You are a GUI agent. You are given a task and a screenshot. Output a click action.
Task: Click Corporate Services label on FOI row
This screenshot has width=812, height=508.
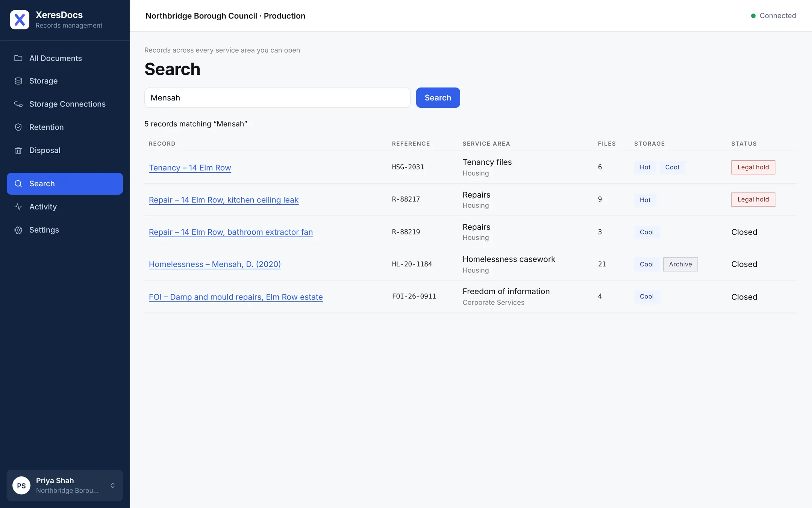pyautogui.click(x=493, y=303)
